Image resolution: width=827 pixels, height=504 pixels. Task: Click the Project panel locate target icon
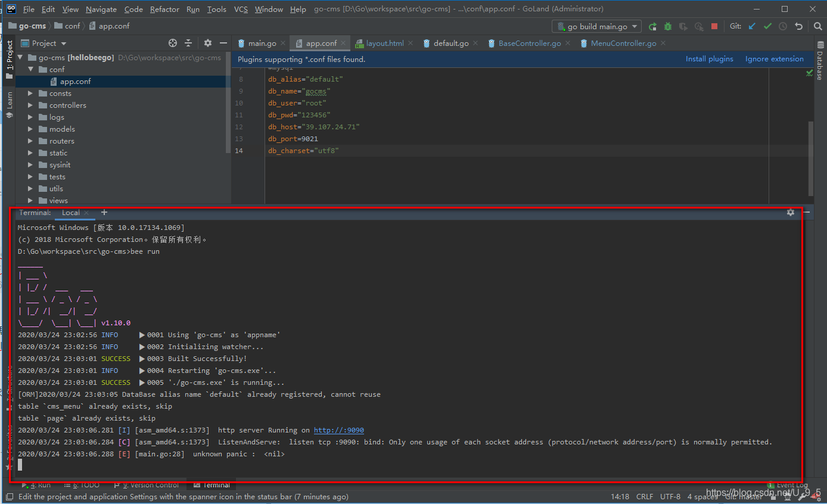[173, 43]
